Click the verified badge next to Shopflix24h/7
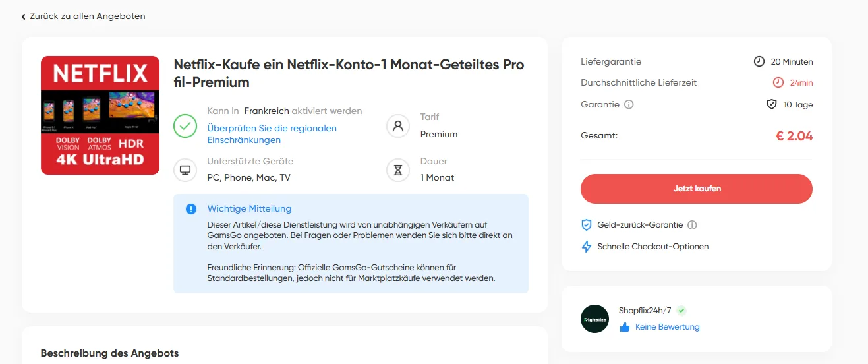Screen dimensions: 868x364 (681, 311)
